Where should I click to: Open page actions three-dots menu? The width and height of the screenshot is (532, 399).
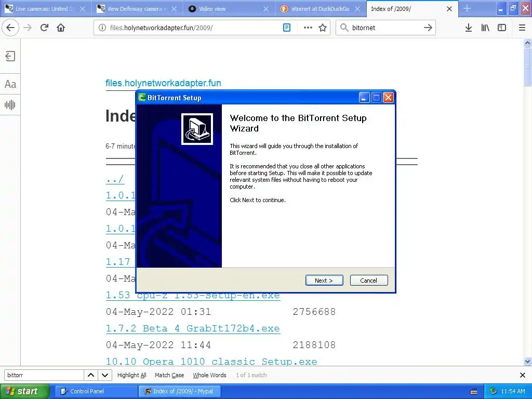[x=308, y=28]
